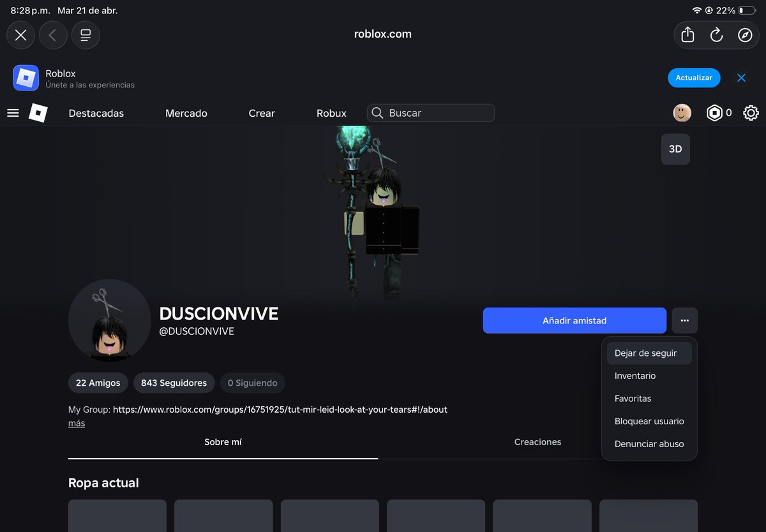The width and height of the screenshot is (766, 532).
Task: Open the hamburger navigation menu
Action: [x=13, y=113]
